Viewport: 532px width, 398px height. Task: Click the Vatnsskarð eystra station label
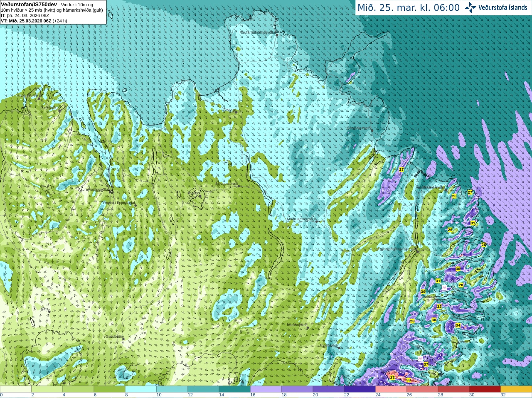click(x=431, y=187)
